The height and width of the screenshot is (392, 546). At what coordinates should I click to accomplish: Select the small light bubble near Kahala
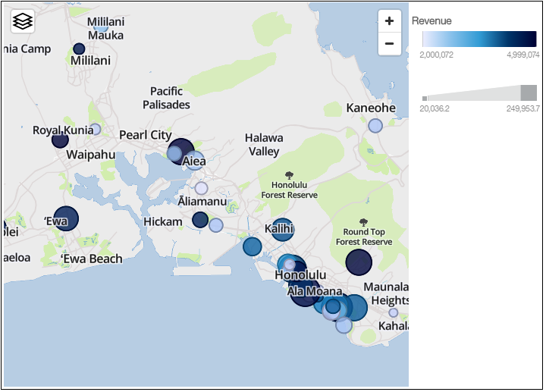click(393, 312)
